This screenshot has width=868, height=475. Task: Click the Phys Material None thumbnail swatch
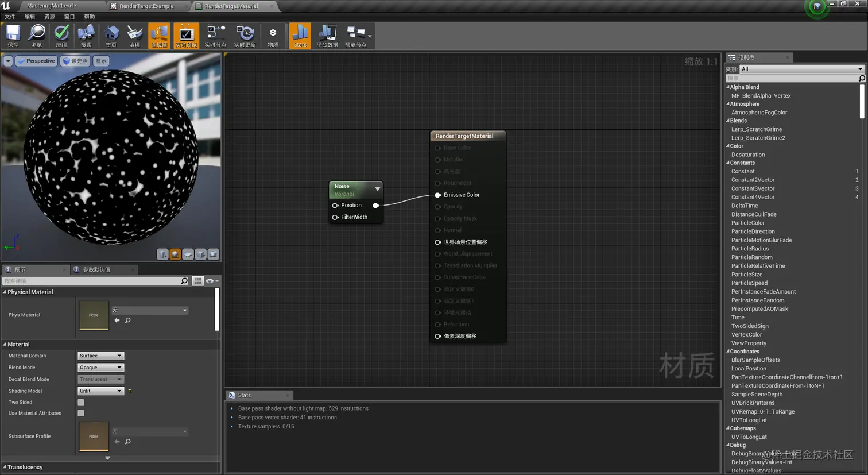point(94,315)
